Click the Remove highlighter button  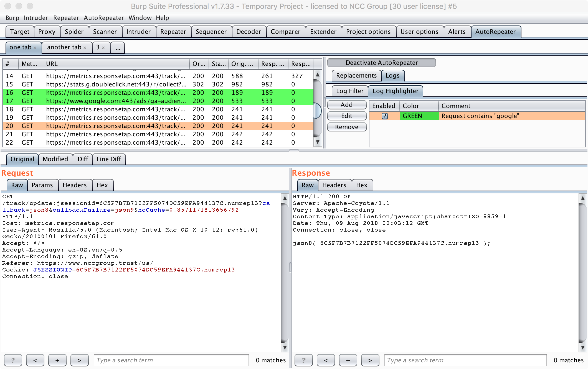(x=347, y=127)
